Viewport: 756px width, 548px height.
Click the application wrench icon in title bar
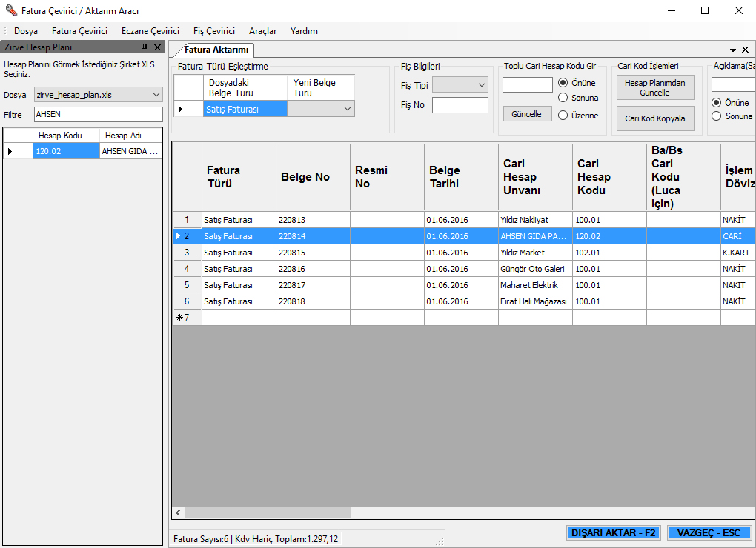click(10, 11)
